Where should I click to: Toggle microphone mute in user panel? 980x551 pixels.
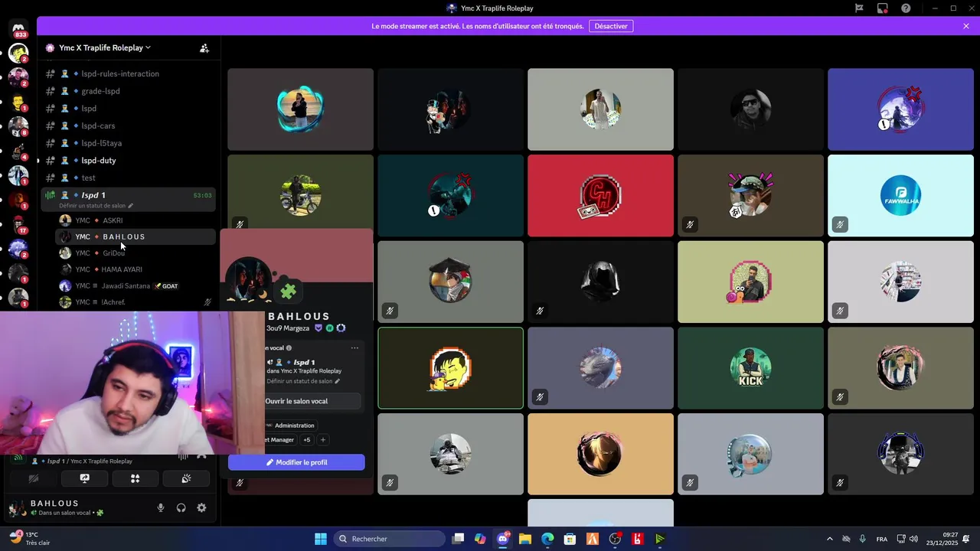(161, 508)
